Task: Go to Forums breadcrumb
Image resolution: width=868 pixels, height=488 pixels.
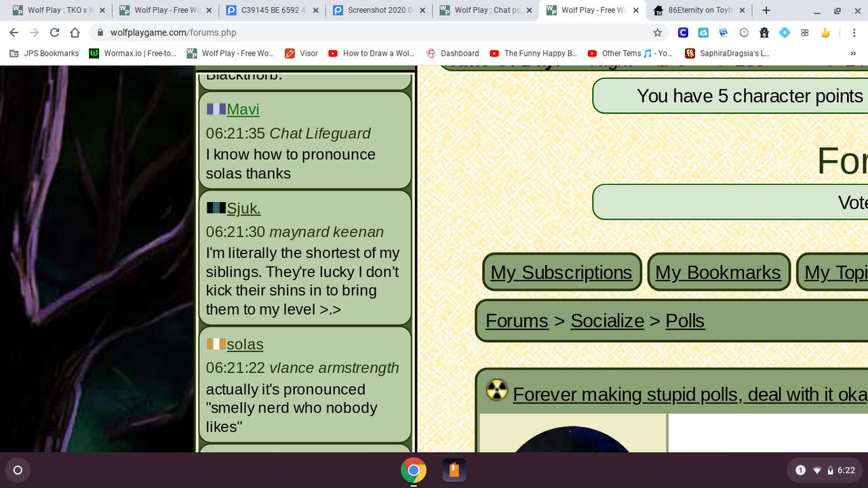Action: click(517, 321)
